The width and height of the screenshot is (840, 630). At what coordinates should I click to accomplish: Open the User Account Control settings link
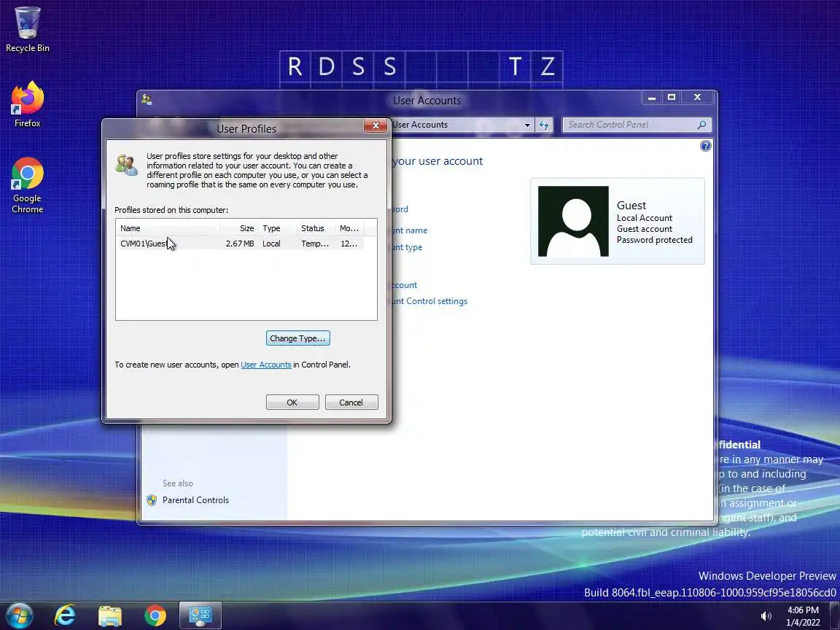[429, 301]
